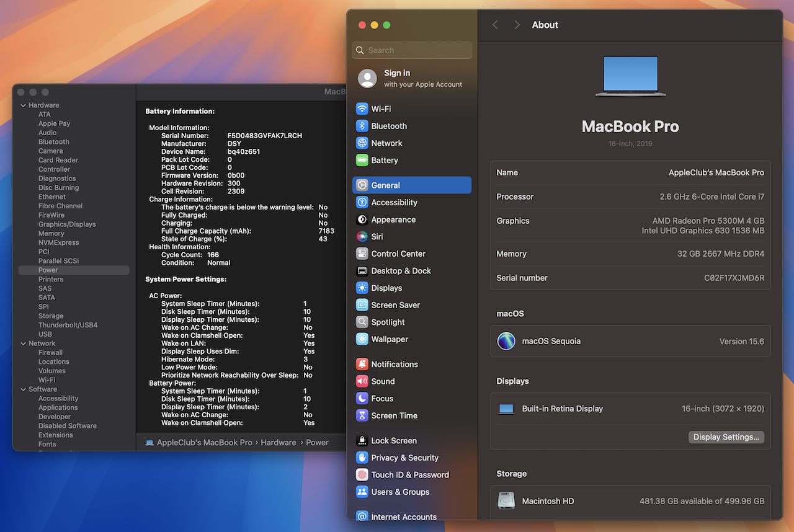
Task: Click the Cycle Count value 166
Action: 213,255
